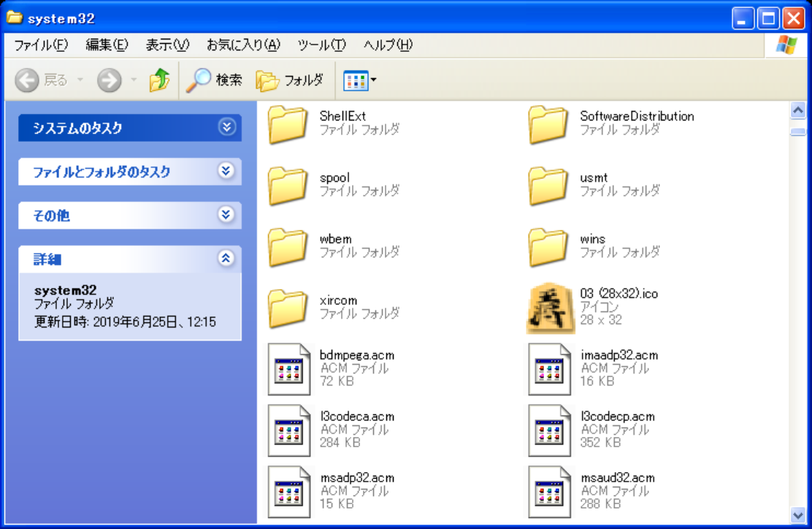Viewport: 812px width, 529px height.
Task: Click the xircom folder name
Action: [338, 300]
